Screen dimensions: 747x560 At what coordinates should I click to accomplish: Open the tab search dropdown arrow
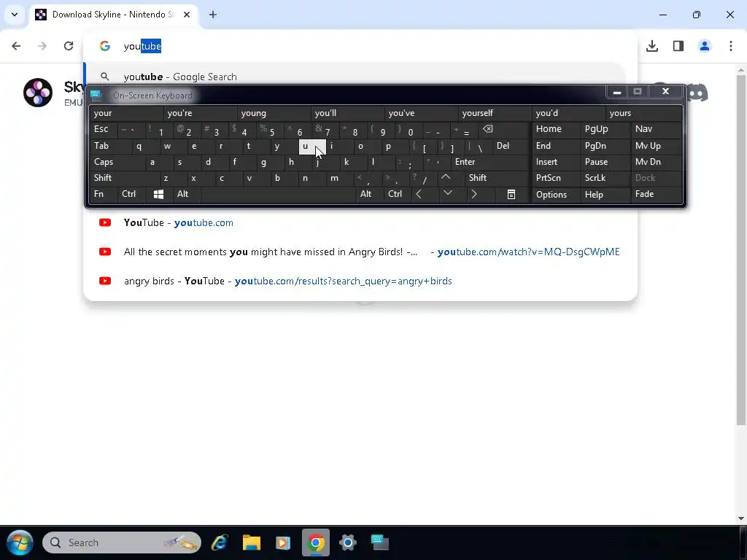click(x=15, y=15)
